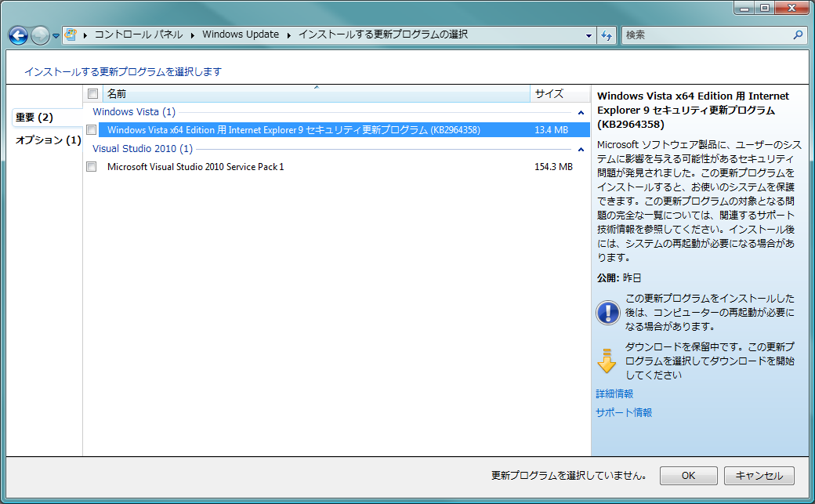Select the Visual Studio 2010 (1) group heading

[x=143, y=149]
